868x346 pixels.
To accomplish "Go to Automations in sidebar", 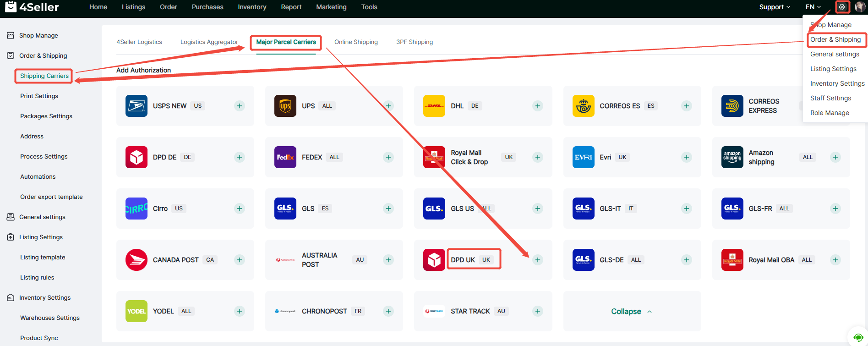I will click(x=38, y=176).
